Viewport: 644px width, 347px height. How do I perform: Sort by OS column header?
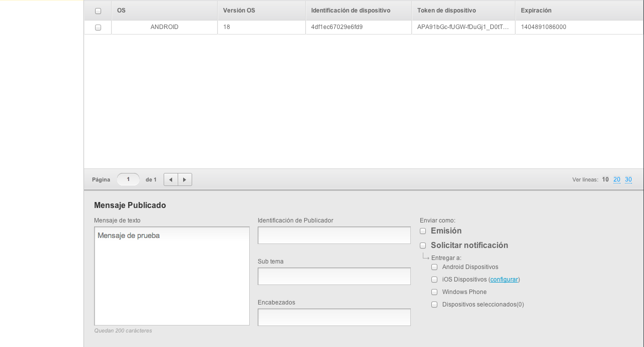click(165, 10)
